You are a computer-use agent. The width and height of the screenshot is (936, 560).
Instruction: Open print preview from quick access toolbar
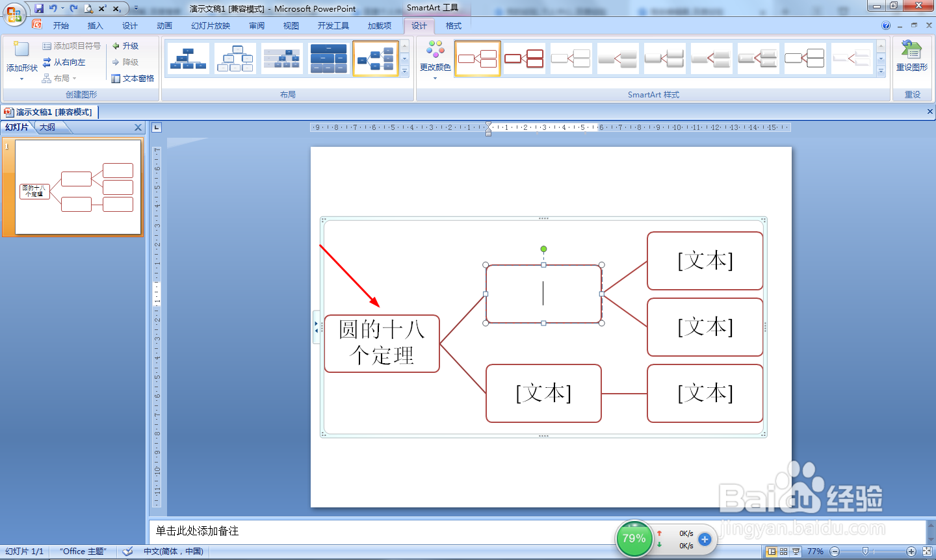click(x=88, y=8)
